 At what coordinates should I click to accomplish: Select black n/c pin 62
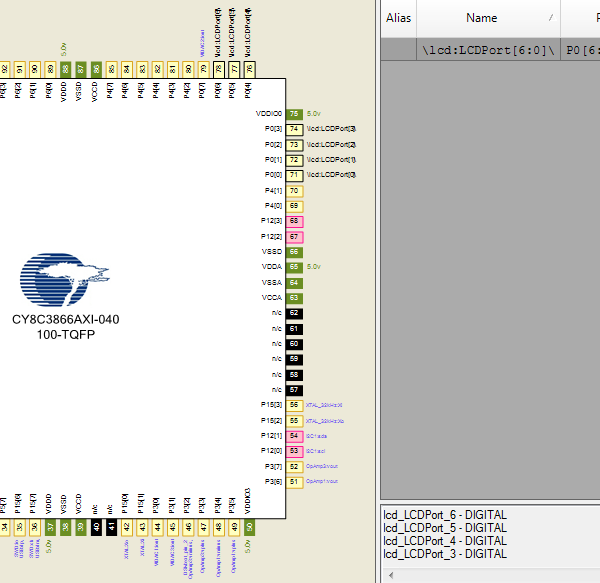click(x=294, y=313)
